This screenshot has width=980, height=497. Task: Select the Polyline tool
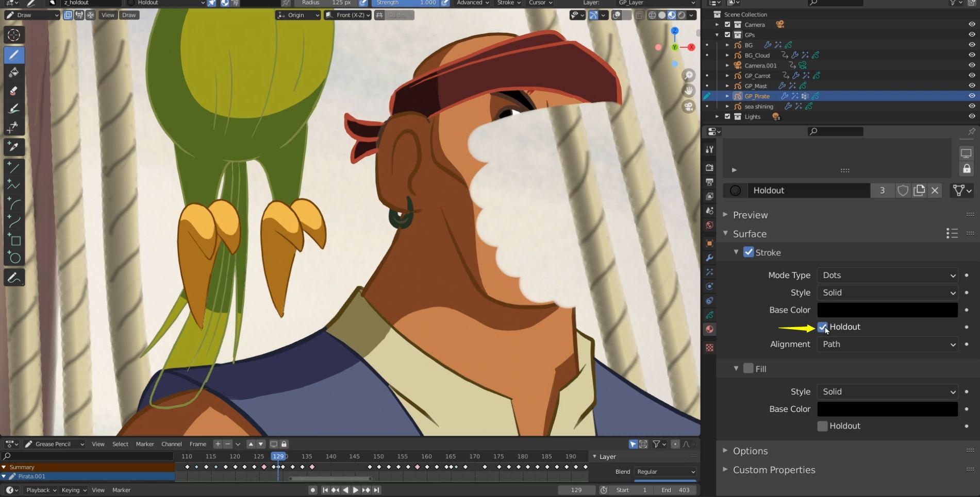(x=14, y=185)
